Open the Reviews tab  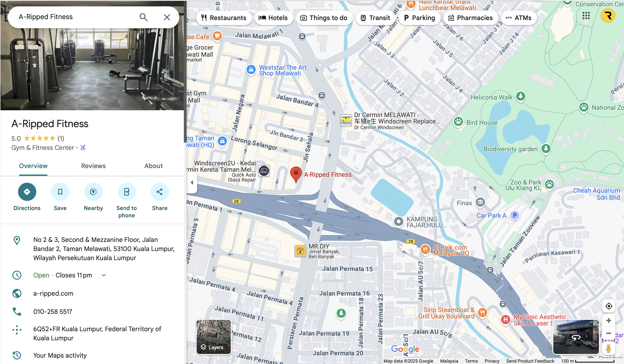point(93,166)
